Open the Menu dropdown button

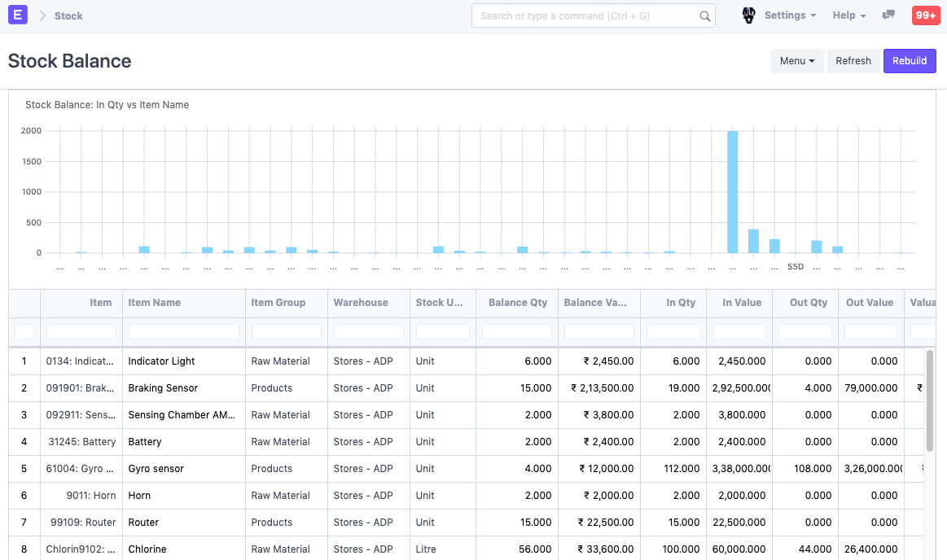797,61
